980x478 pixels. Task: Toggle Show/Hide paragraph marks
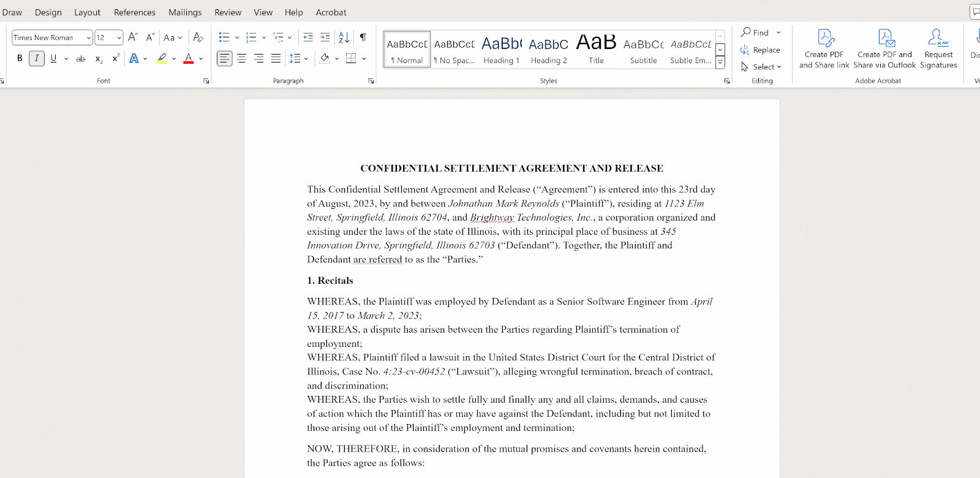coord(363,37)
